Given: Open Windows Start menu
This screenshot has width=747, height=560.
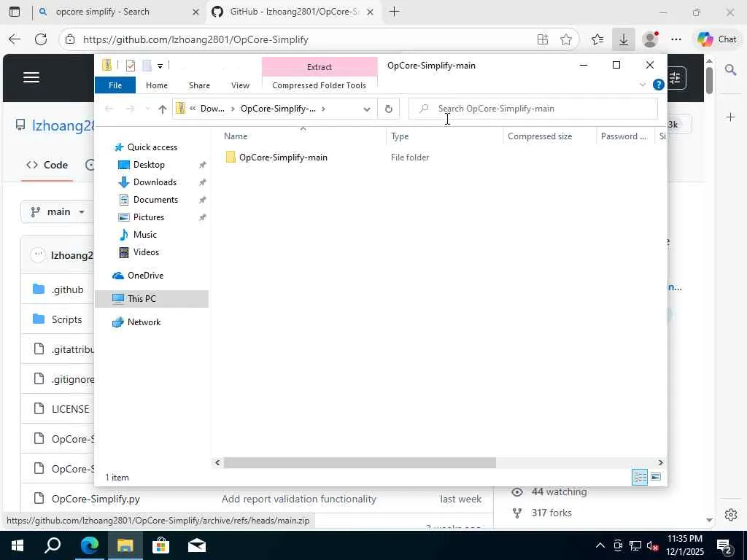Looking at the screenshot, I should (18, 545).
